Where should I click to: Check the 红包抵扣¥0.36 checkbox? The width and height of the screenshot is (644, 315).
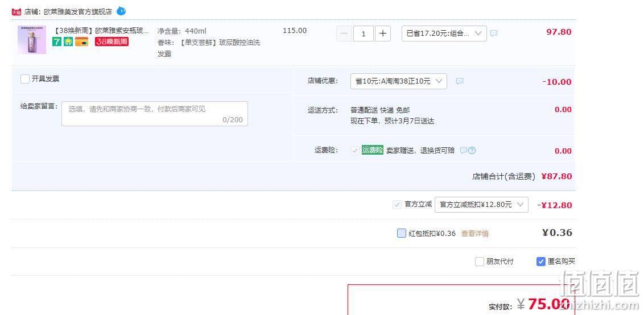point(402,233)
